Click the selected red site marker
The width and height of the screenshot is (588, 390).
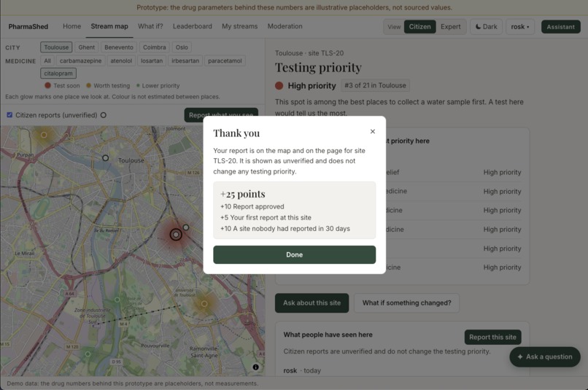point(176,235)
